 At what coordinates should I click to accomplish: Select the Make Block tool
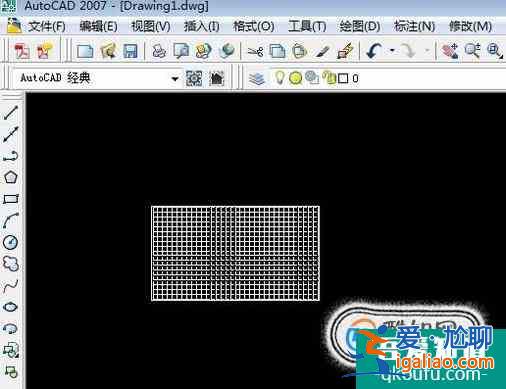[11, 371]
